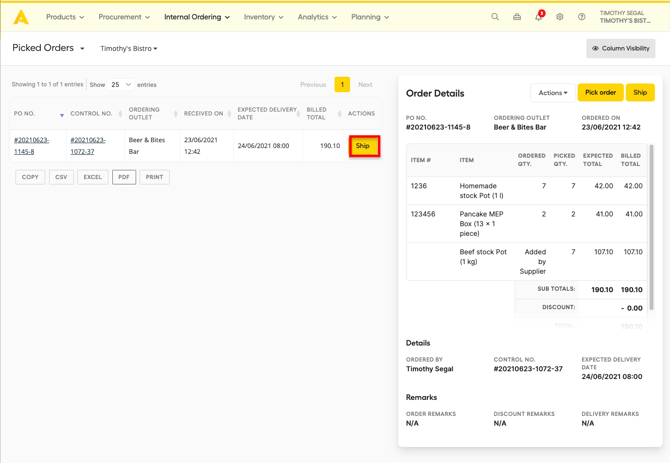Screen dimensions: 670x463
Task: Go to Next page
Action: coord(365,85)
